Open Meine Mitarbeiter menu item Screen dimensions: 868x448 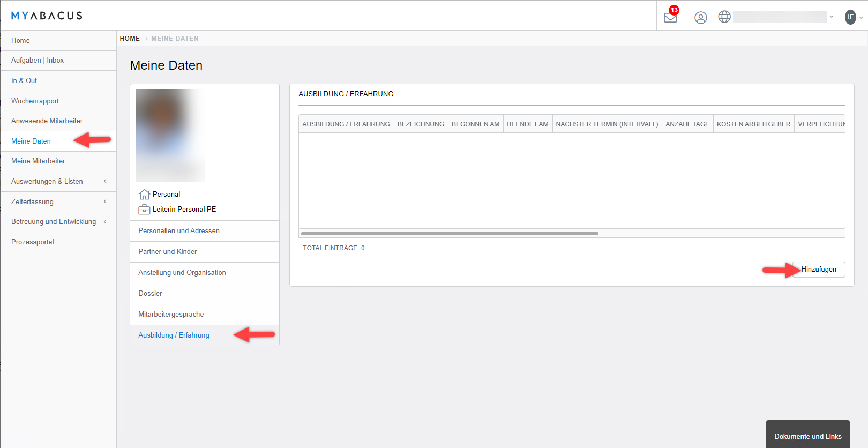click(58, 161)
